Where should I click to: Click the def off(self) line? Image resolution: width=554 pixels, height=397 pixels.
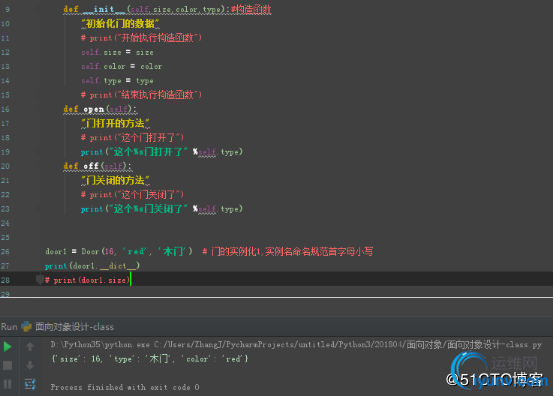point(98,166)
